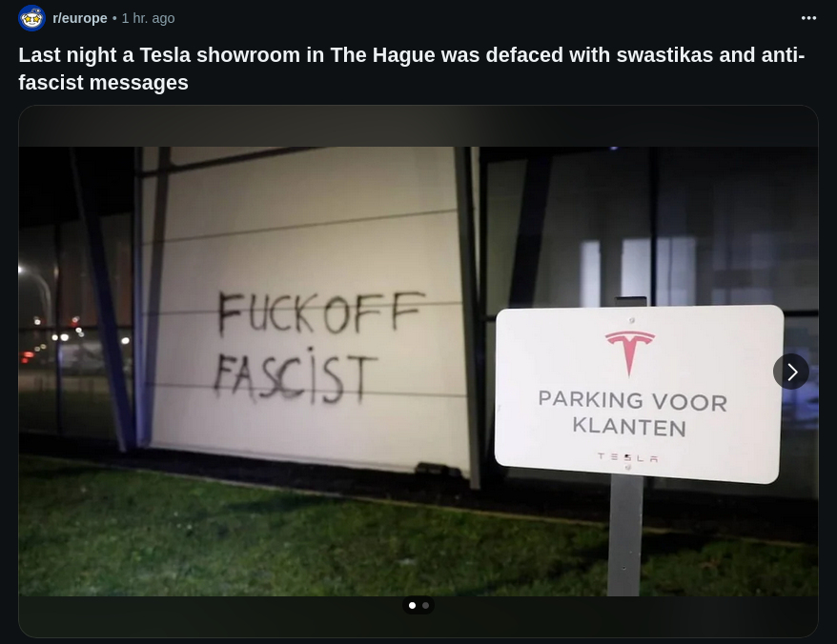
Task: Click the small TESLA wordmark on sign
Action: click(627, 457)
